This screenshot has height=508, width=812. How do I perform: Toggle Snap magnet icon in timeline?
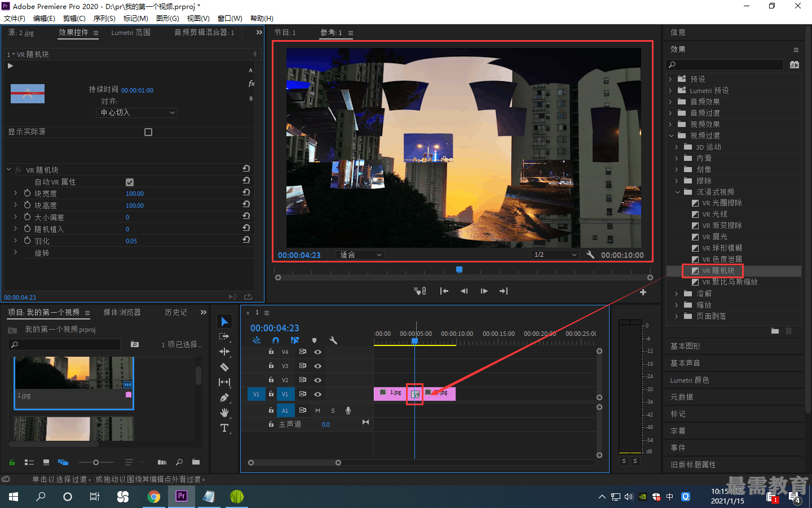tap(276, 340)
